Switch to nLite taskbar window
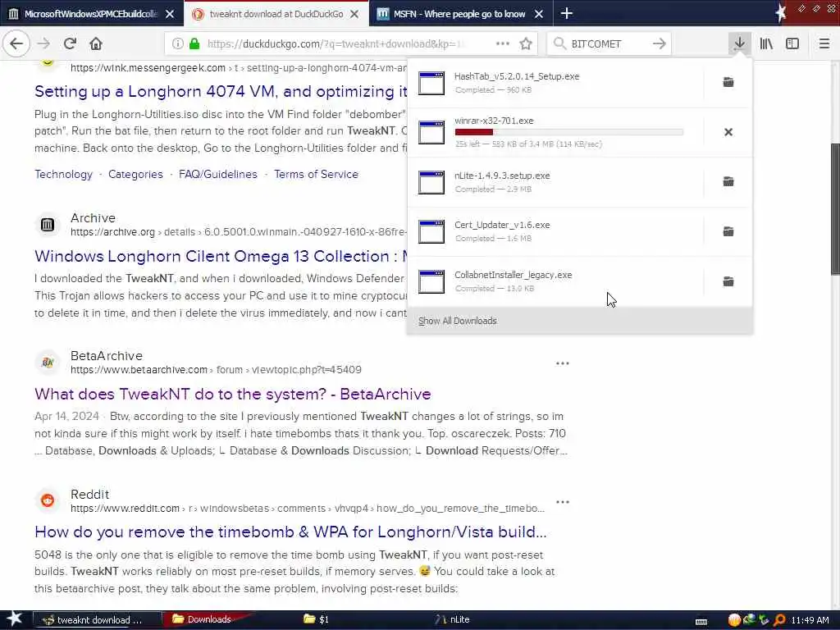 452,620
